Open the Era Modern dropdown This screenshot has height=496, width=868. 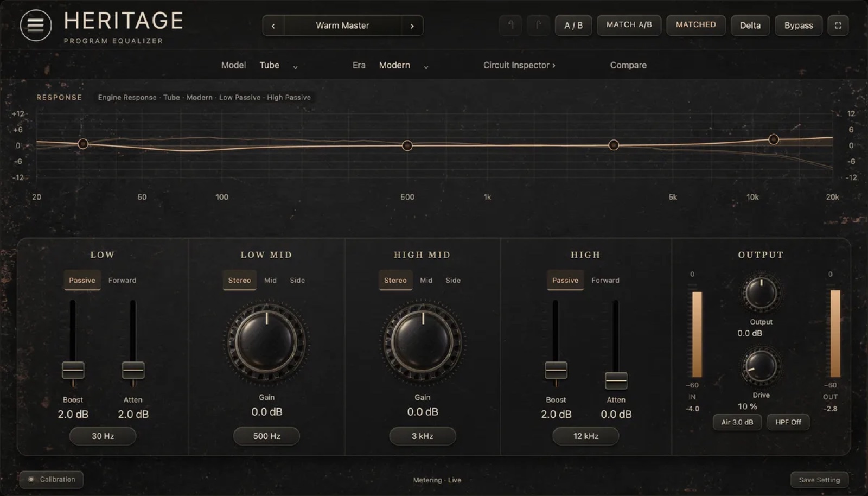pos(404,65)
